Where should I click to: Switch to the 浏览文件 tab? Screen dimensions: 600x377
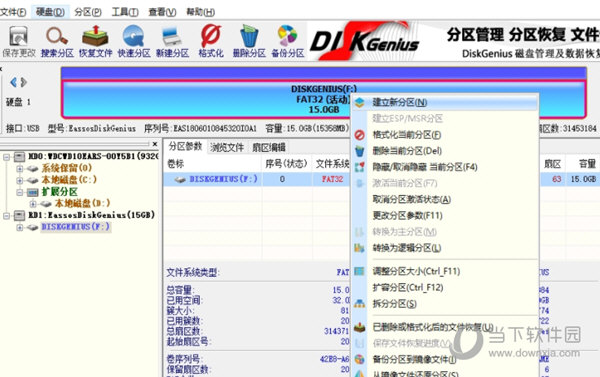(227, 147)
